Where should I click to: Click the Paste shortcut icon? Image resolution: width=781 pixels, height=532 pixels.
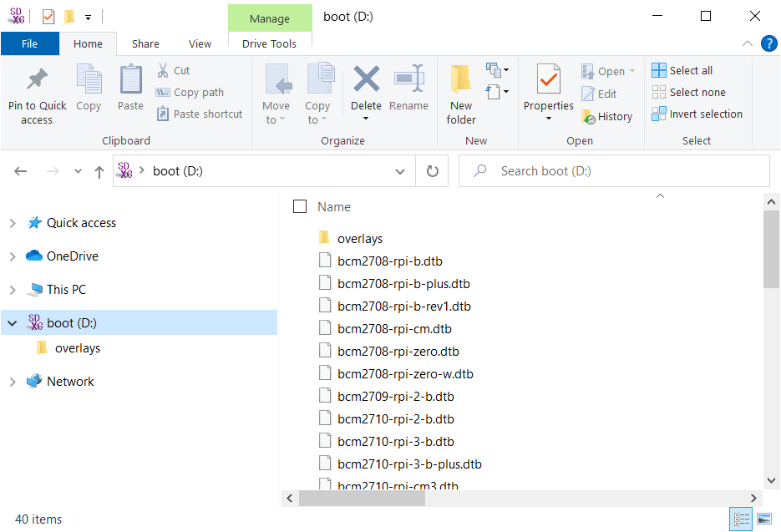[163, 114]
